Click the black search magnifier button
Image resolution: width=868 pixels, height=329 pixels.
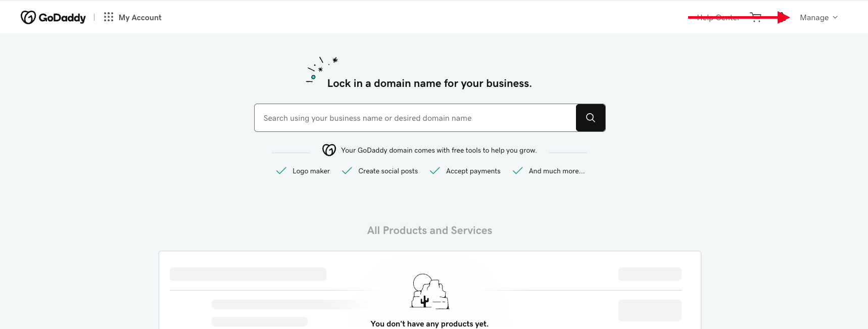click(x=591, y=118)
